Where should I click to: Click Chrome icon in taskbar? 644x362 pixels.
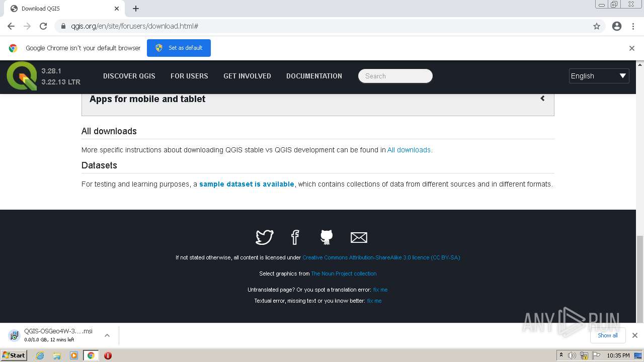[x=91, y=355]
